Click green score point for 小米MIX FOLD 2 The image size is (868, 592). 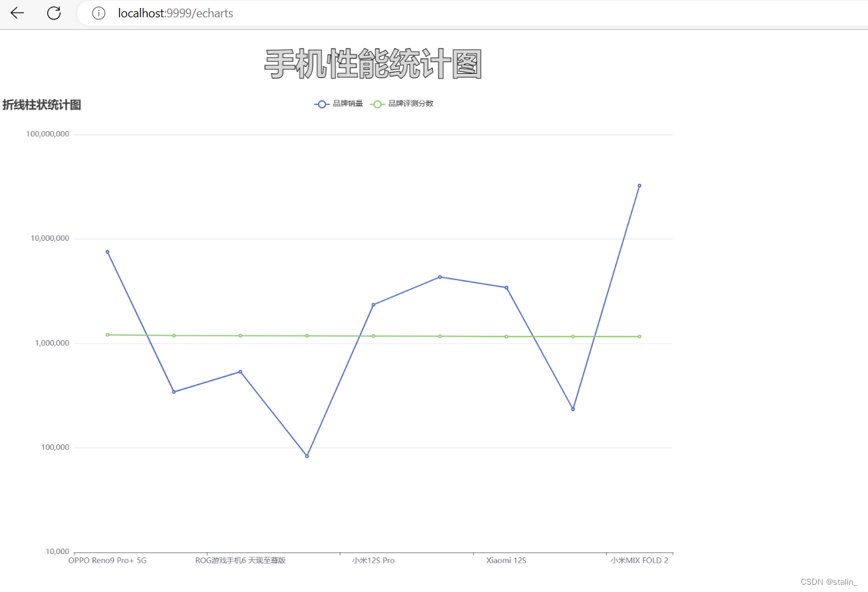point(639,337)
